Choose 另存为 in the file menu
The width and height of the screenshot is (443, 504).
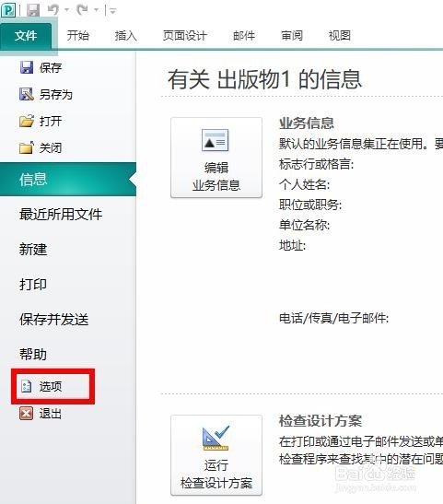(56, 95)
